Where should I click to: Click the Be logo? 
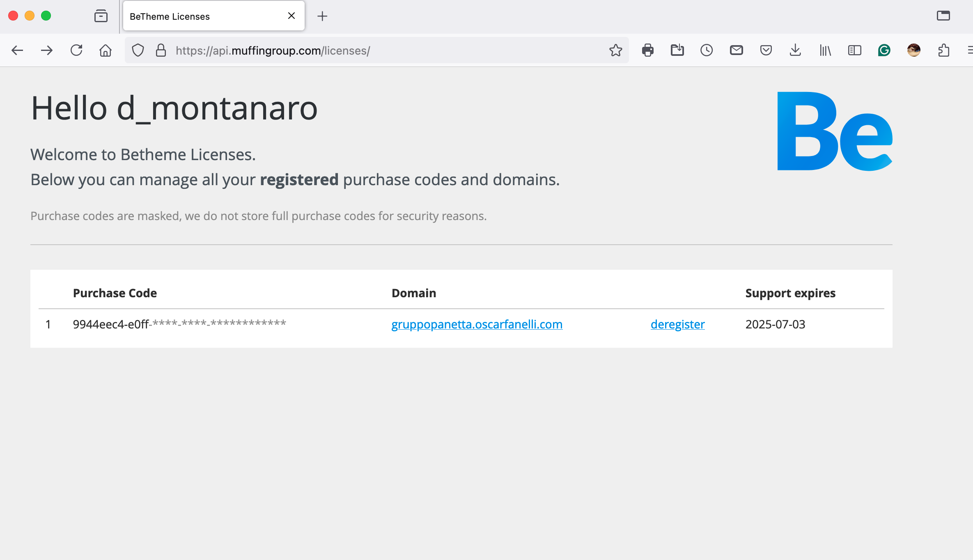point(835,131)
